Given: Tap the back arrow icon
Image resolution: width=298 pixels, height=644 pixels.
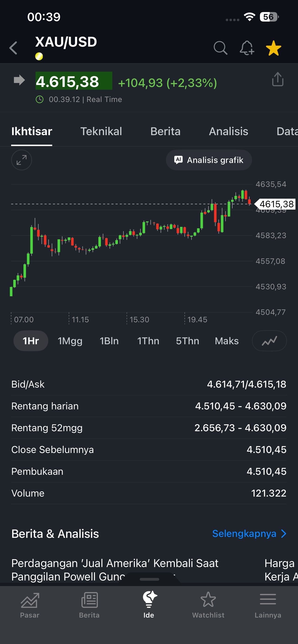Looking at the screenshot, I should tap(13, 48).
